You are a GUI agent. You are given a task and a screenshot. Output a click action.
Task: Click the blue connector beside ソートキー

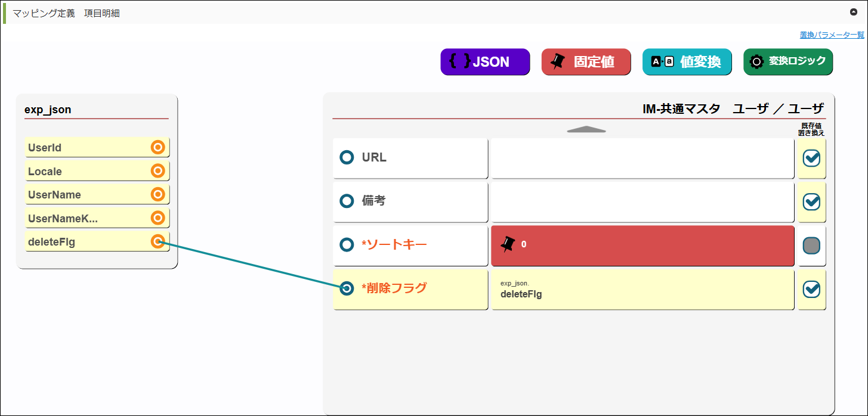click(347, 245)
